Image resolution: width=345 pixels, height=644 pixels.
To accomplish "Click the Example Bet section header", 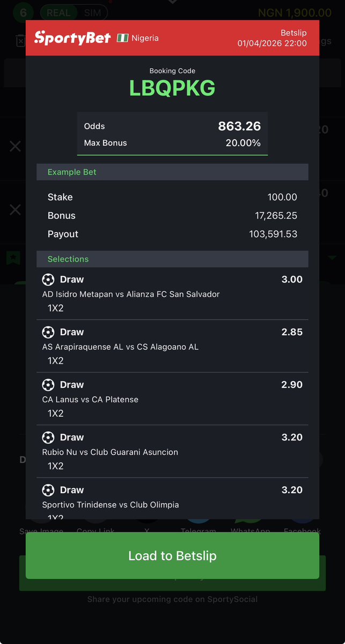I will point(172,172).
